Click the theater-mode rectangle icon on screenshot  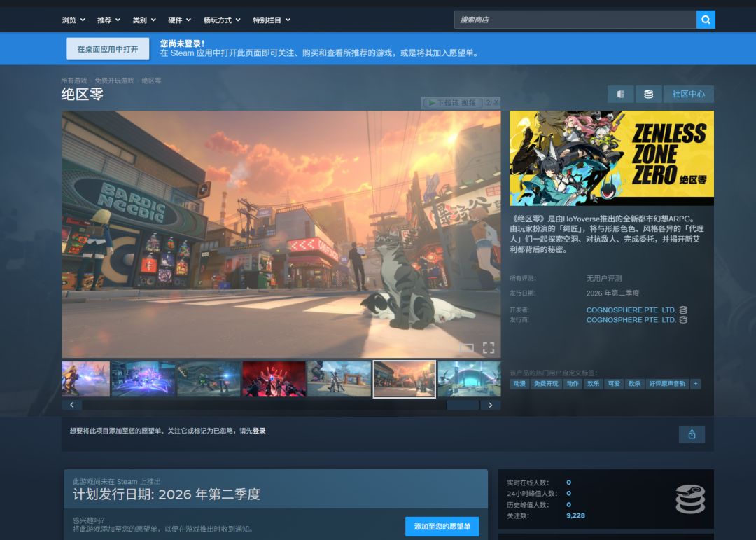coord(467,348)
